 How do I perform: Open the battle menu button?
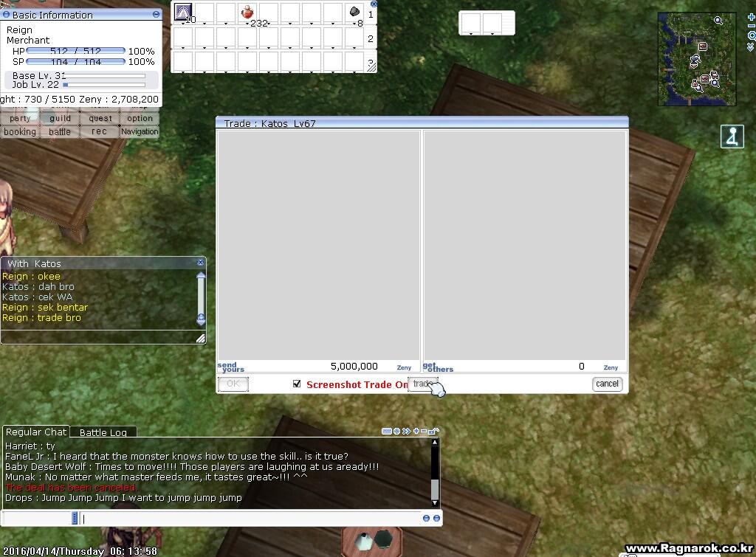(60, 131)
